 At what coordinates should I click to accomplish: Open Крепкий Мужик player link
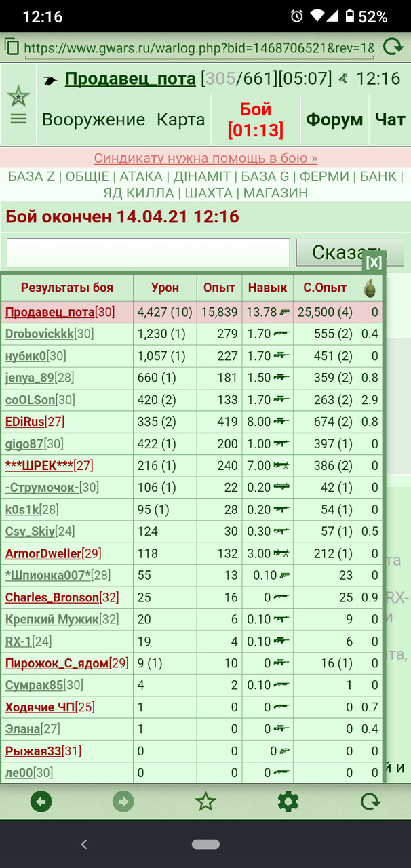tap(52, 620)
